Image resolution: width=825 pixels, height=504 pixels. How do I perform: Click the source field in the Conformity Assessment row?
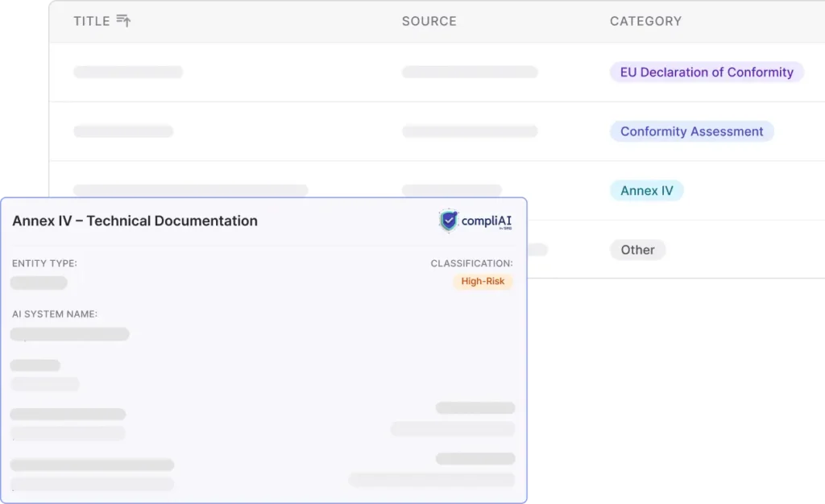point(470,131)
